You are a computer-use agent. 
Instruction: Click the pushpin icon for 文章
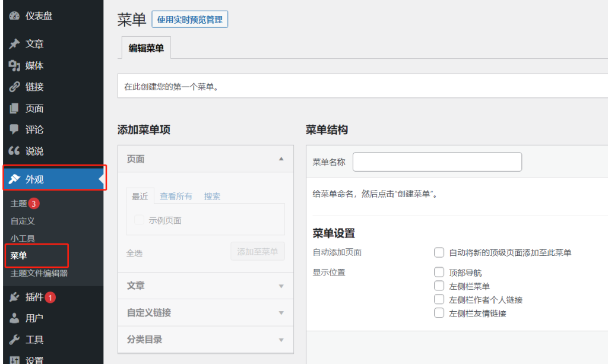[x=15, y=45]
